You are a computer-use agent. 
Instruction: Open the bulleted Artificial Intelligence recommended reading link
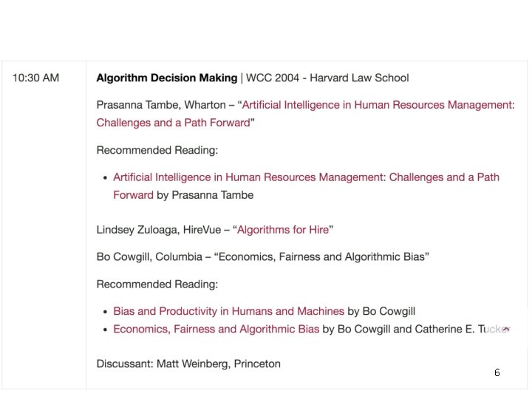tap(306, 177)
